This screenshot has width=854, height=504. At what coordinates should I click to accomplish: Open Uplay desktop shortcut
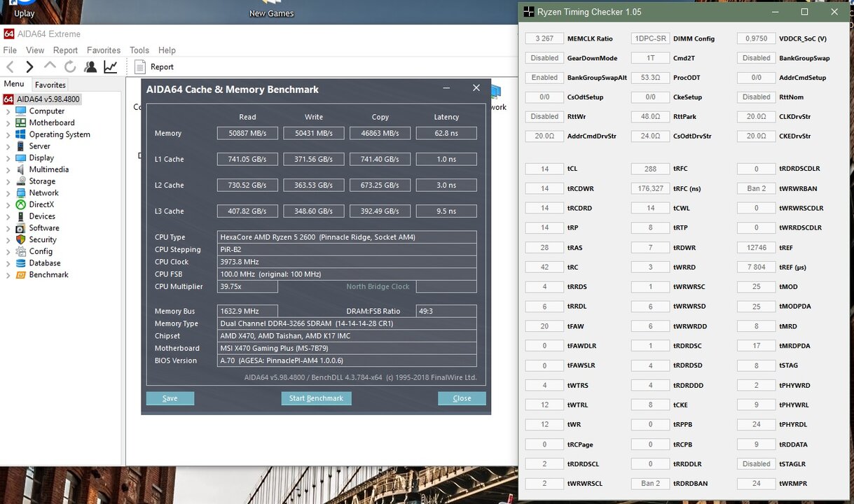(24, 9)
